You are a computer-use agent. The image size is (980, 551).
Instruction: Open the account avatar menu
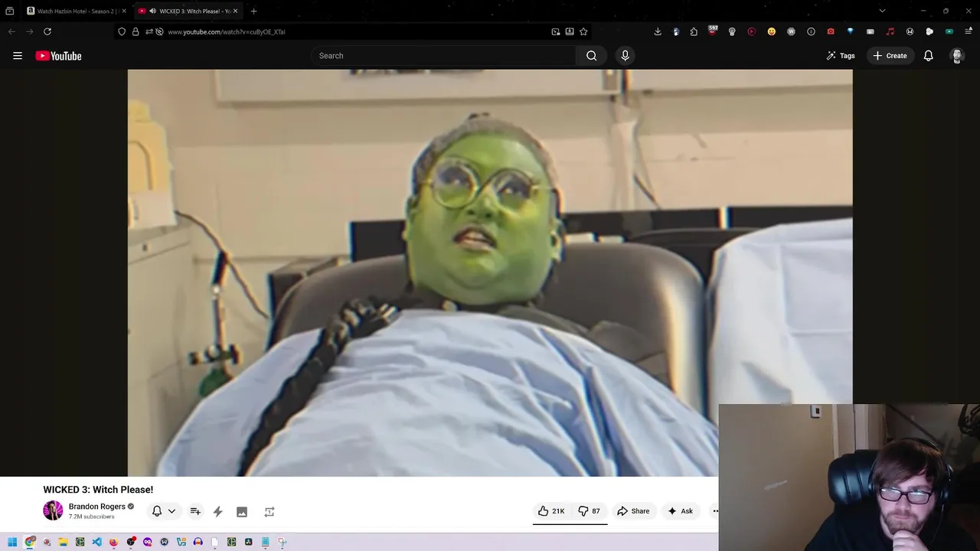956,56
